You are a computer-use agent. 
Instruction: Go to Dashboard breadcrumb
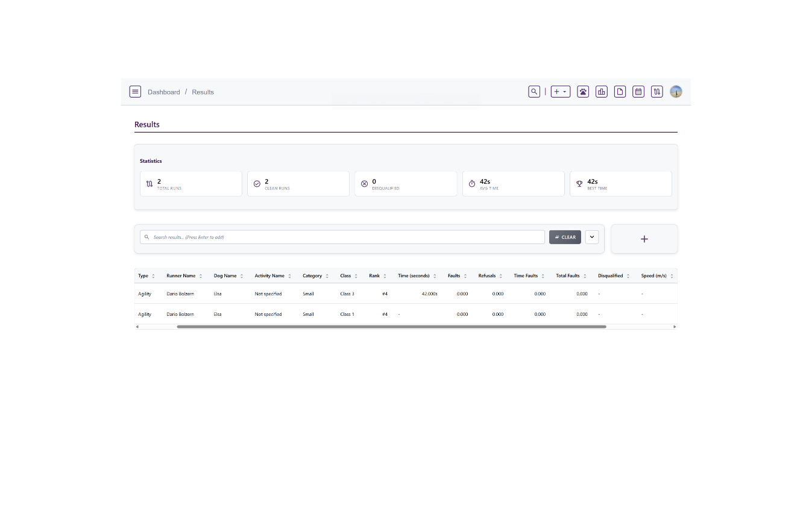click(x=164, y=92)
